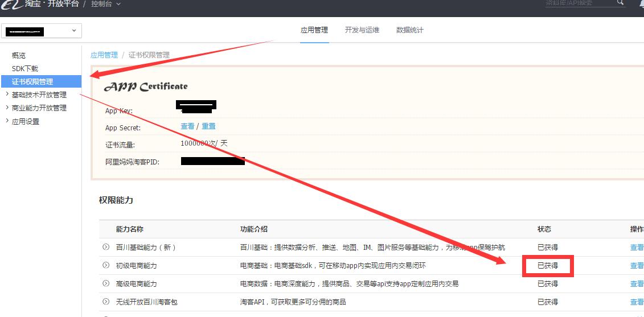Open 概览 in the sidebar

click(x=19, y=55)
